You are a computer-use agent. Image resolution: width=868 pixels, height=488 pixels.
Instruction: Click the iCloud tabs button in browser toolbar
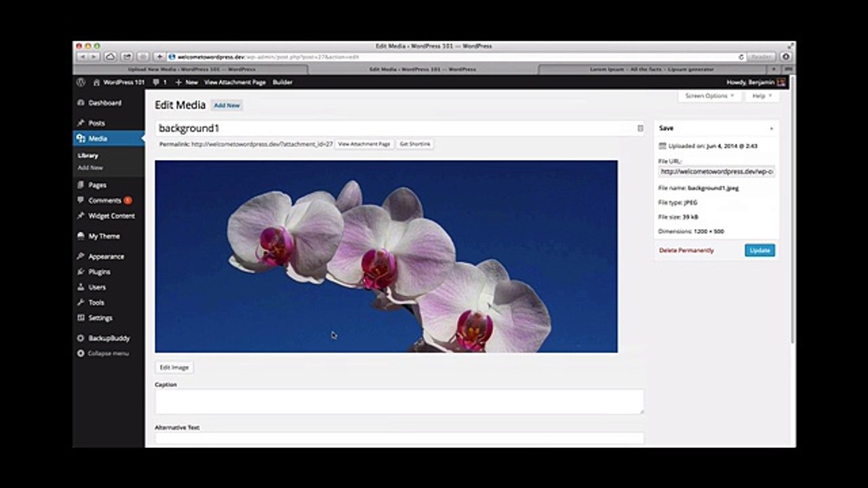(111, 57)
